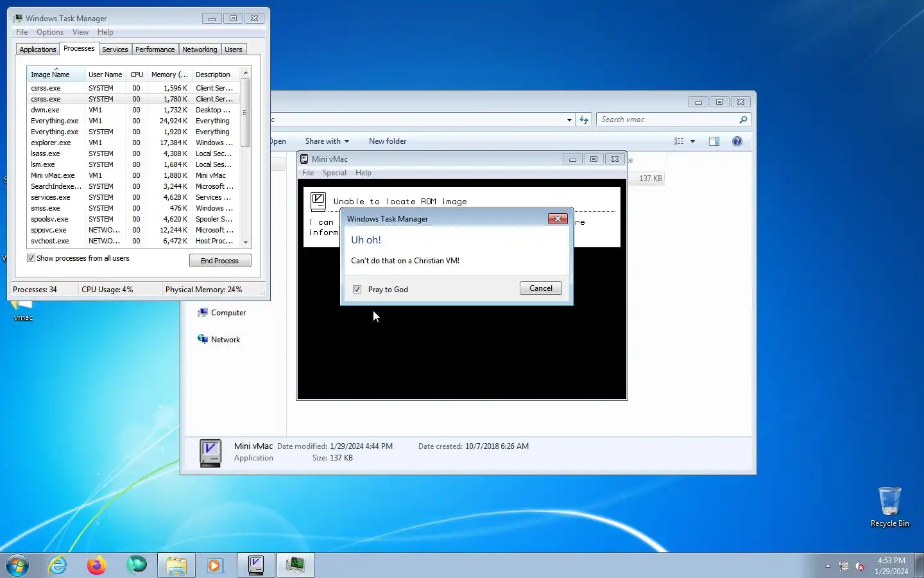The image size is (924, 578).
Task: Switch to the Services tab
Action: pos(115,49)
